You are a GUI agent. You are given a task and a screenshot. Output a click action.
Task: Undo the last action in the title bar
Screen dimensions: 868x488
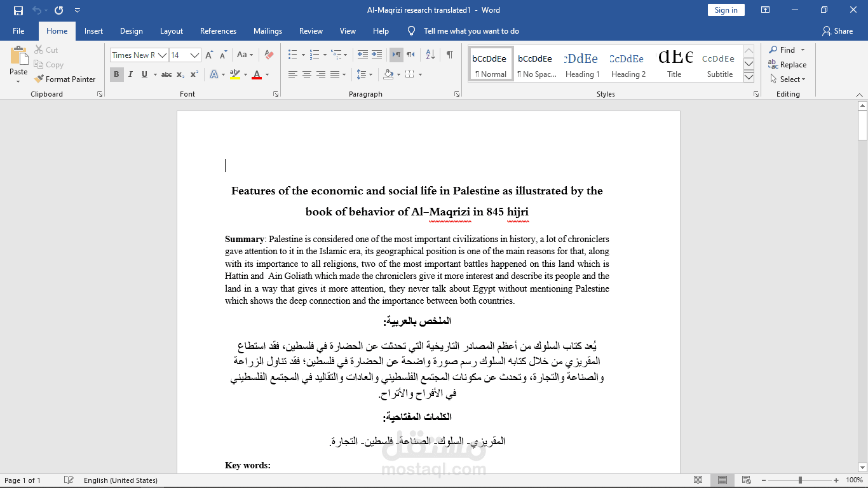pyautogui.click(x=37, y=10)
